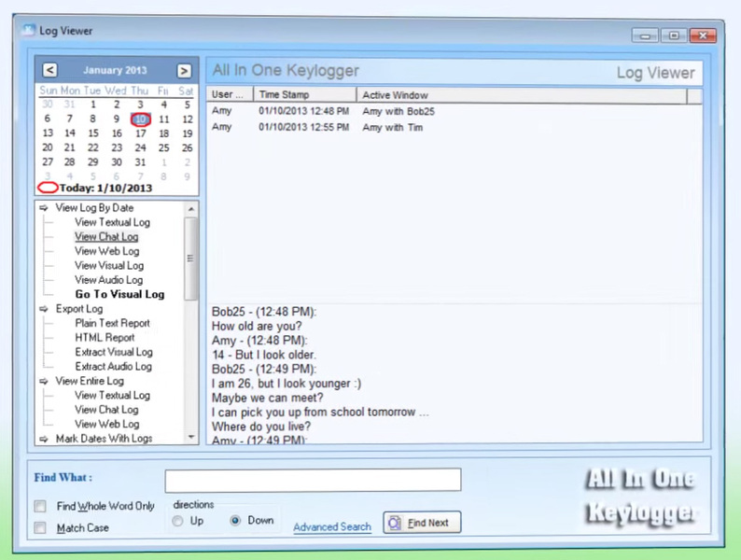Open View Chat Log under View Log By Date
Image resolution: width=741 pixels, height=560 pixels.
[106, 237]
